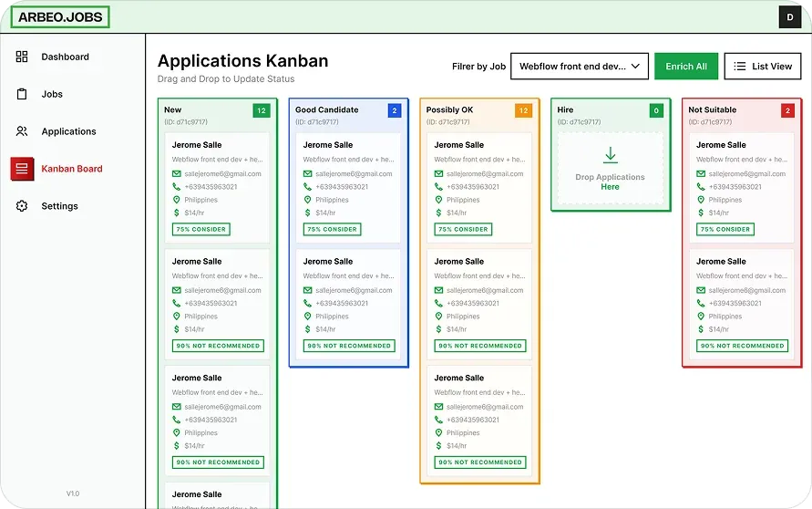Click email icon on 75% CONSIDER card in New
The width and height of the screenshot is (812, 509).
click(x=177, y=173)
